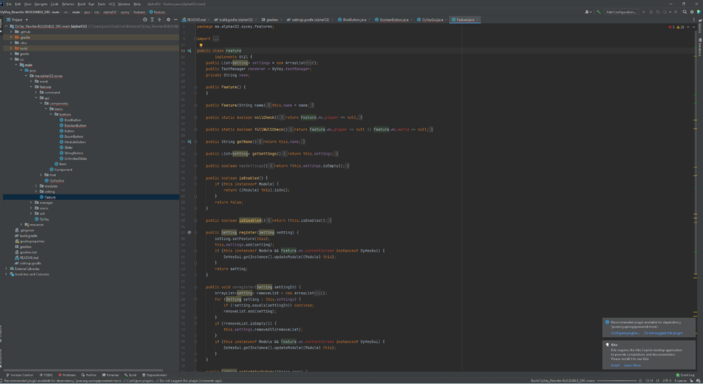Click gutter icon beside getName method
The height and width of the screenshot is (384, 703).
click(x=189, y=141)
